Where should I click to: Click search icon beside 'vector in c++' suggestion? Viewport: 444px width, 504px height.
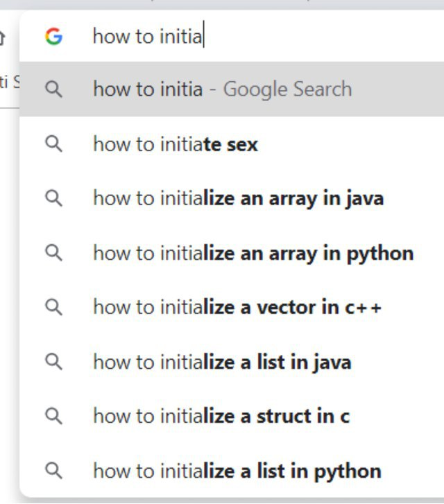click(53, 307)
